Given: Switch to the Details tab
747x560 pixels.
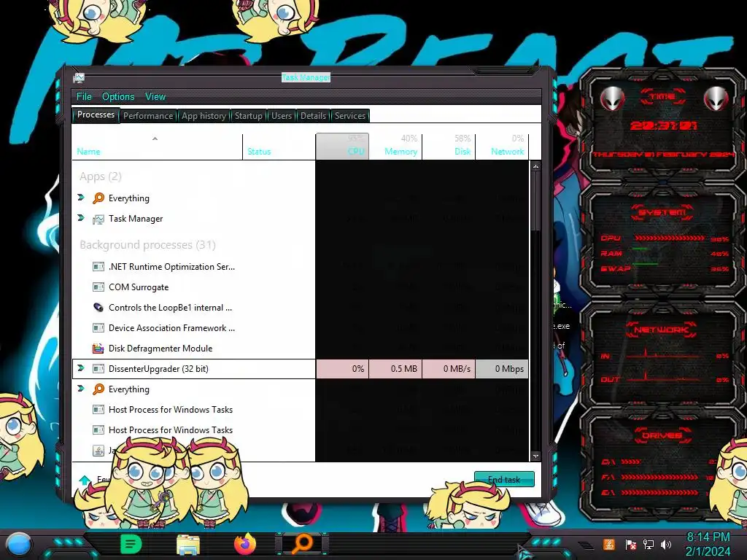Looking at the screenshot, I should point(313,116).
